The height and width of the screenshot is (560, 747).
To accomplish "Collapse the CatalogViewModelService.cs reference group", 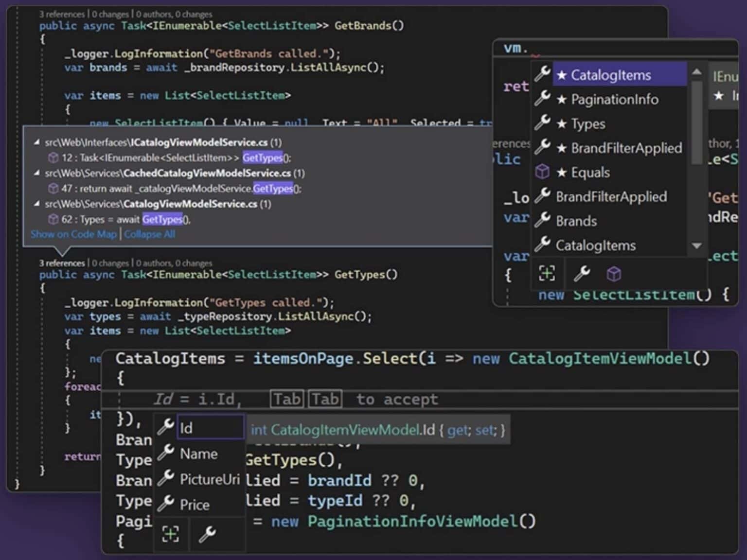I will pyautogui.click(x=36, y=204).
